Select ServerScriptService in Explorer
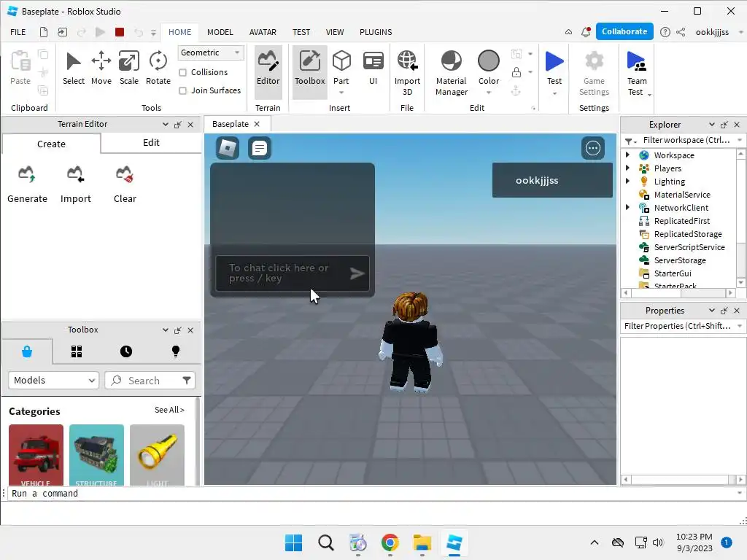This screenshot has height=560, width=747. pos(689,246)
